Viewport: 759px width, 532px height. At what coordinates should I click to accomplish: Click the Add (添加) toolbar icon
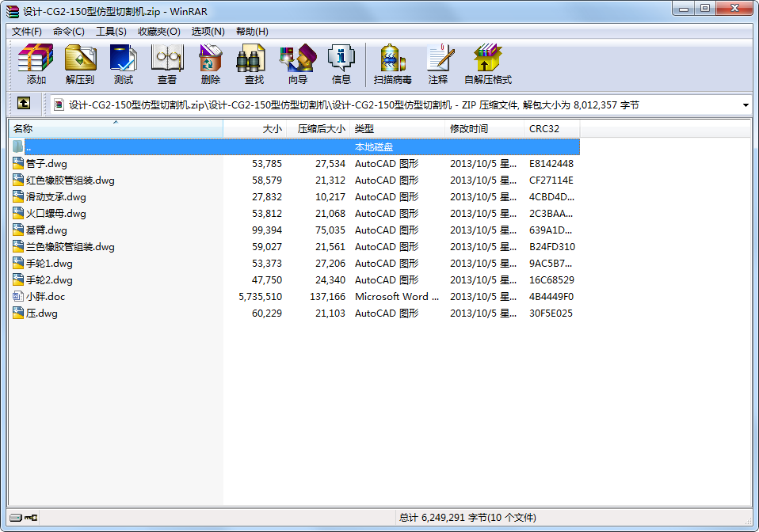tap(36, 58)
